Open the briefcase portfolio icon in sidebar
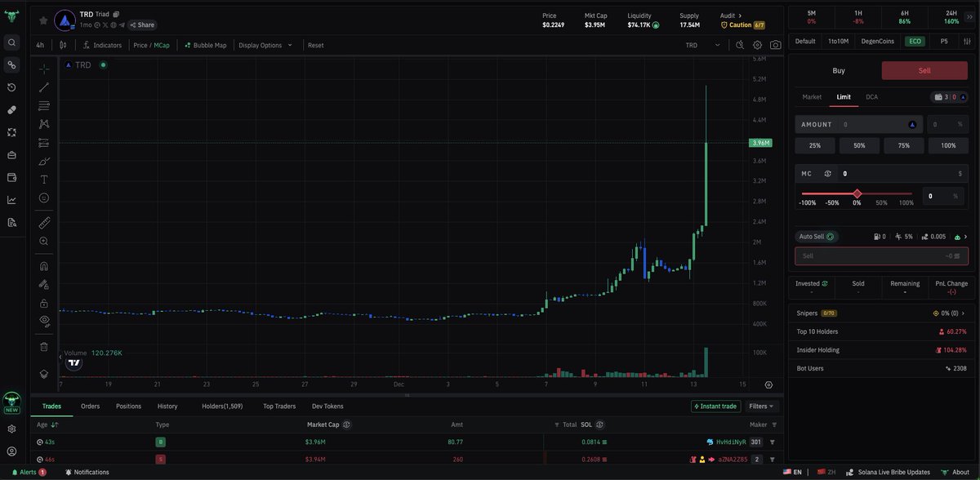 11,154
